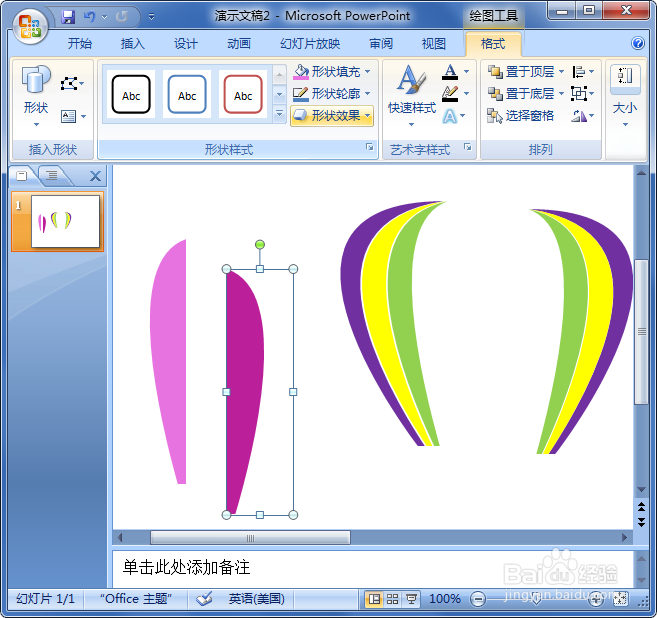Switch to normal view button
The image size is (657, 618).
(374, 599)
